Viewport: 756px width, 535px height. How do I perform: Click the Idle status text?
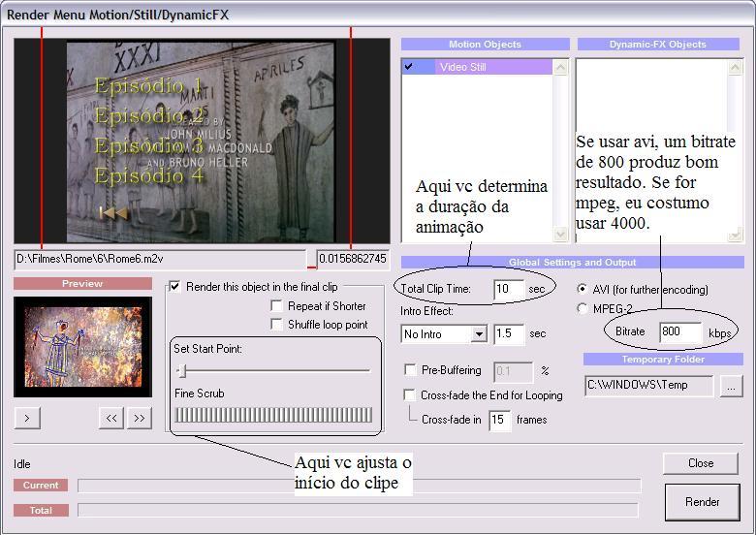[x=22, y=463]
